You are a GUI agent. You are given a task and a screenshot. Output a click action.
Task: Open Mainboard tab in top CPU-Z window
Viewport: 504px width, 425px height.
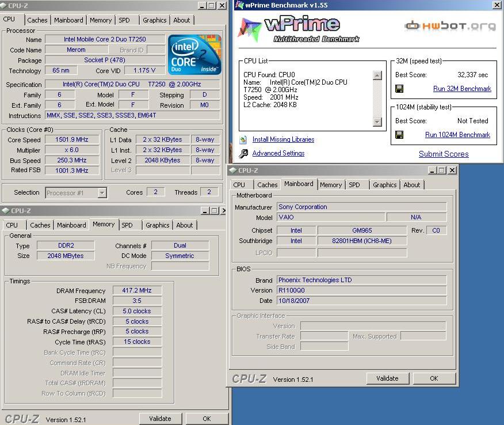tap(68, 20)
